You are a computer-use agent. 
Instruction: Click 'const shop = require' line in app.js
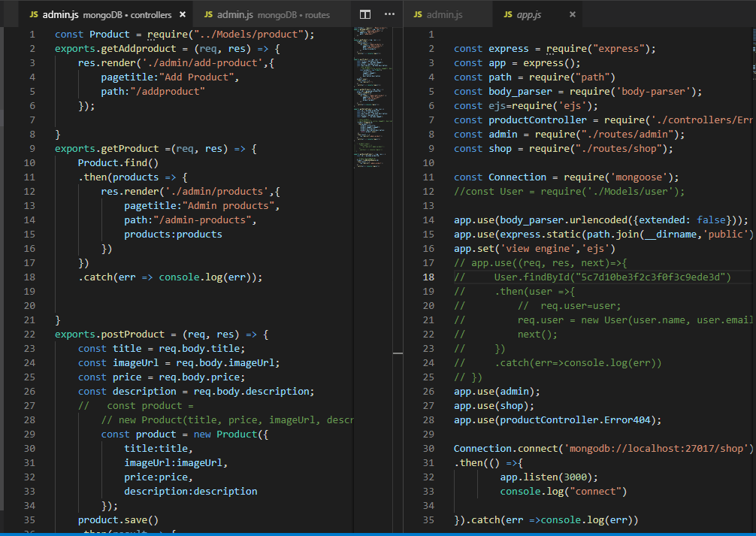point(563,149)
